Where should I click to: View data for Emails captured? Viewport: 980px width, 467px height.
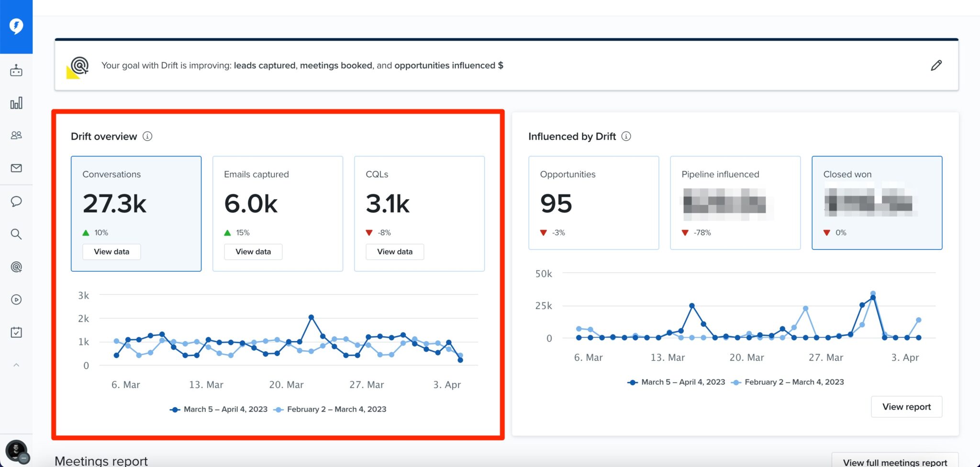tap(253, 251)
